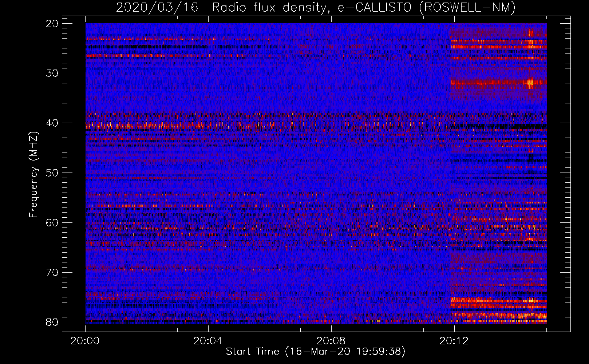
Task: Click the 60 MHz frequency tick label
Action: 52,223
